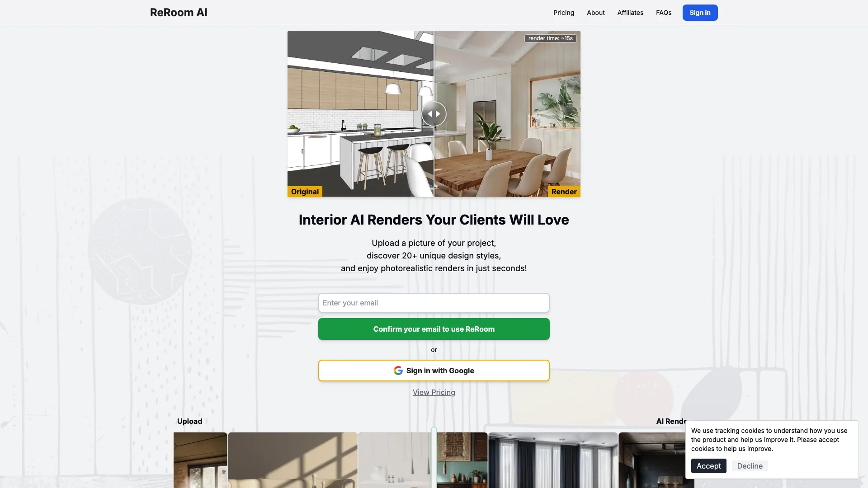Image resolution: width=868 pixels, height=488 pixels.
Task: Click the 'Original' label badge on preview
Action: [304, 191]
